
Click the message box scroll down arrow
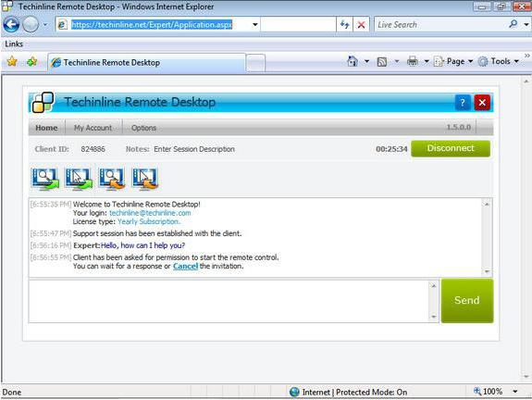[434, 317]
